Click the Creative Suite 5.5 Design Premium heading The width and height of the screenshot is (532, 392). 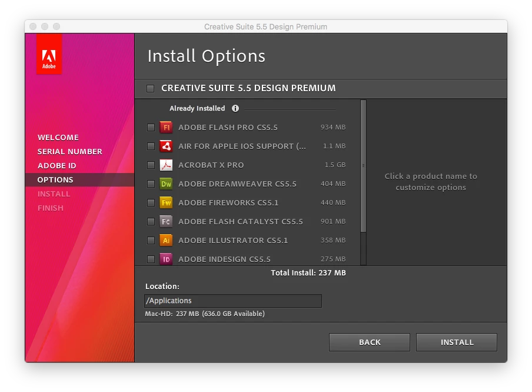tap(248, 88)
